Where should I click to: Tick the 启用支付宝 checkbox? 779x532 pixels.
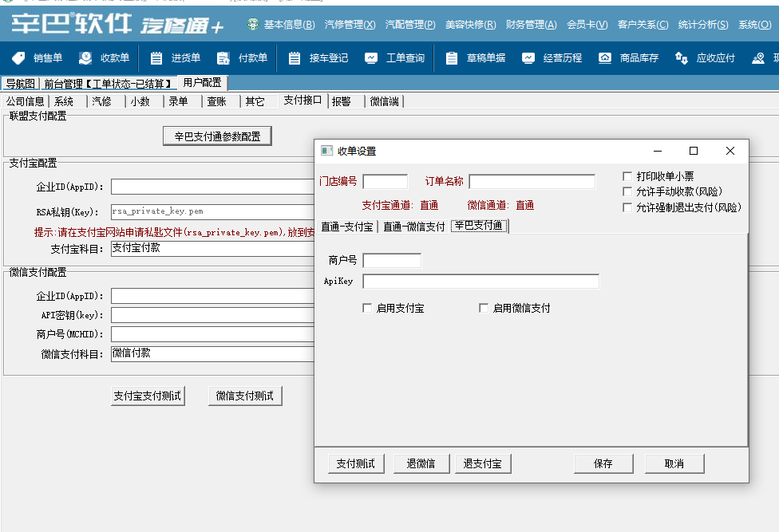tap(367, 308)
